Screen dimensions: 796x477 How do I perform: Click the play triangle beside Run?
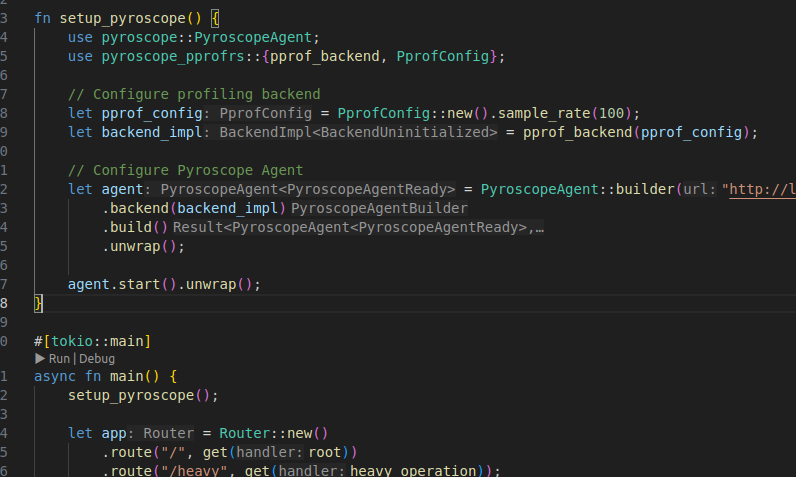click(40, 358)
